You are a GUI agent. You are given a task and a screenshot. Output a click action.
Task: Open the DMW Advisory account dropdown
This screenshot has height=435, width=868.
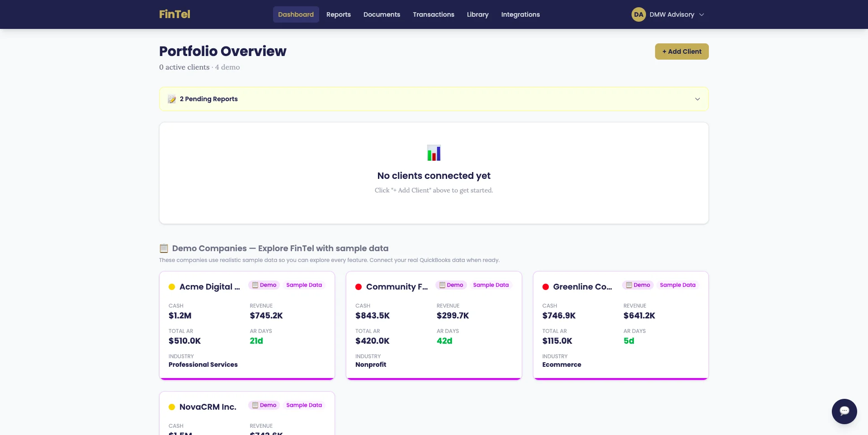[672, 14]
